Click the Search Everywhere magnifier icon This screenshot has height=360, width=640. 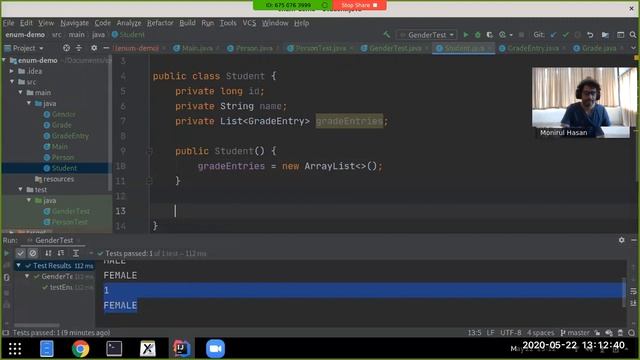click(633, 35)
